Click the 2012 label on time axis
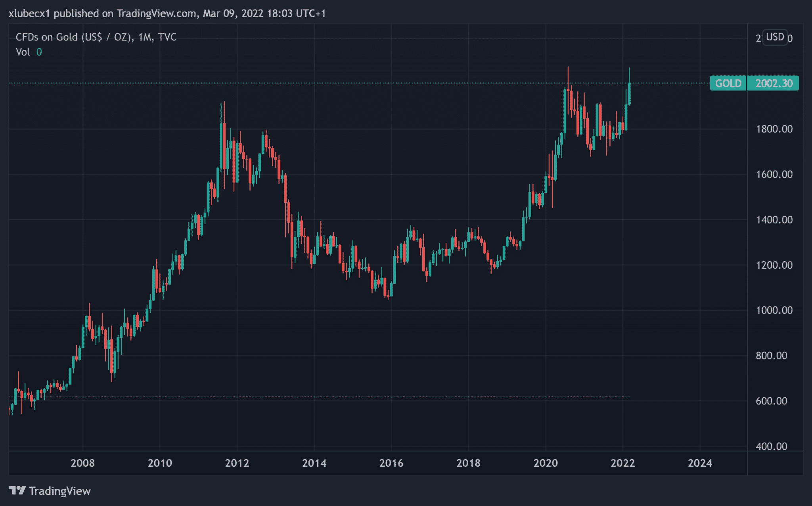This screenshot has width=812, height=506. click(x=237, y=463)
